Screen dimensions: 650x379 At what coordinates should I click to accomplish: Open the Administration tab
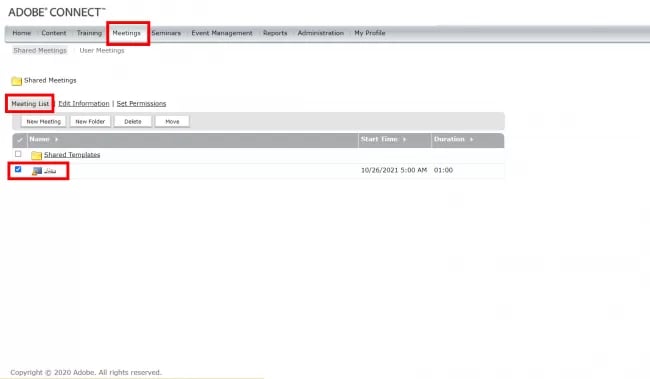[320, 33]
